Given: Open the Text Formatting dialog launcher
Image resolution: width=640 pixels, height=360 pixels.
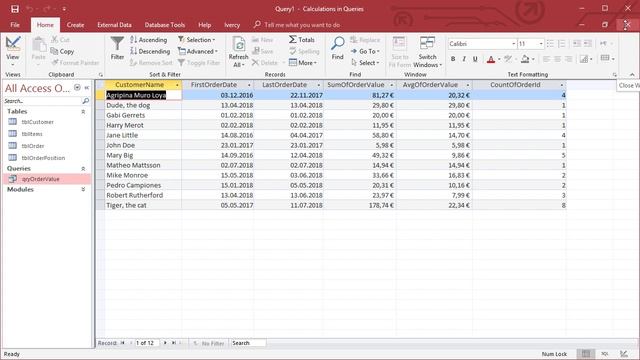Looking at the screenshot, I should click(615, 75).
